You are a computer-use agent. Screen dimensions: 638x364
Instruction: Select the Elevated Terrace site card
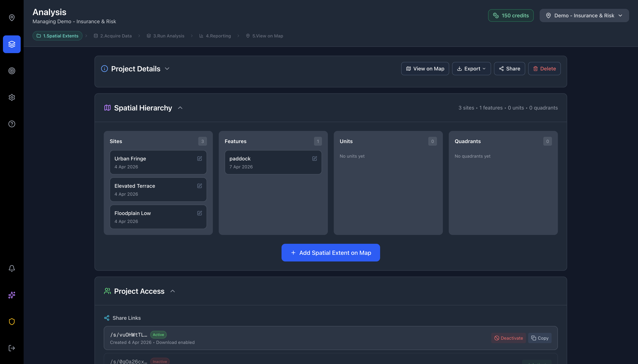click(x=158, y=190)
